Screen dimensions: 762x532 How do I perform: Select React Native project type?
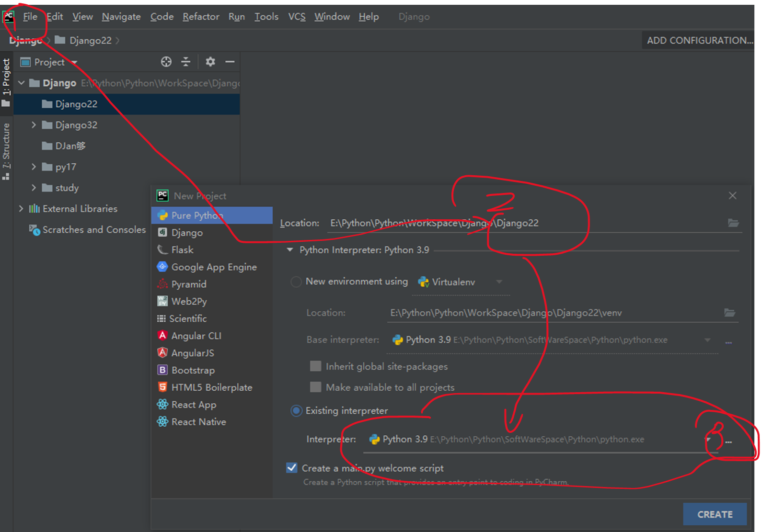click(x=212, y=422)
